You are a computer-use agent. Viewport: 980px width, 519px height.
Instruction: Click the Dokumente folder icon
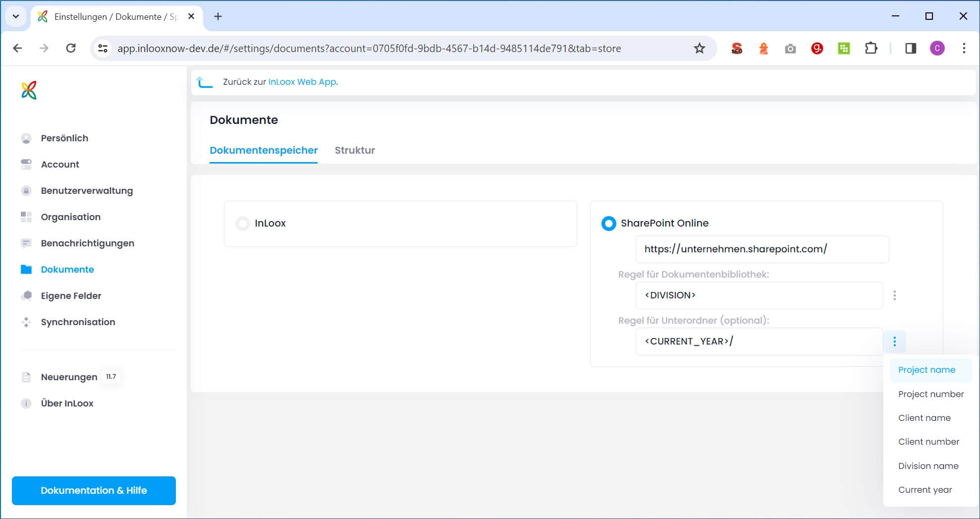coord(26,269)
